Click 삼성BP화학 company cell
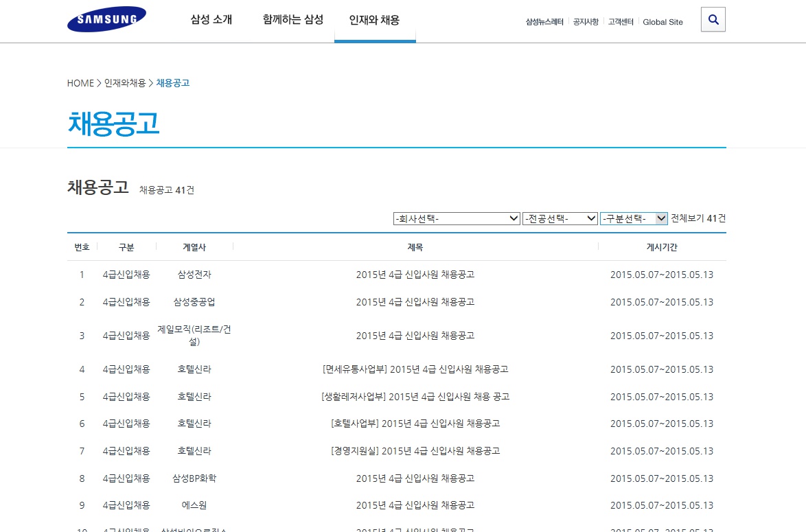Viewport: 806px width, 532px height. click(x=194, y=478)
